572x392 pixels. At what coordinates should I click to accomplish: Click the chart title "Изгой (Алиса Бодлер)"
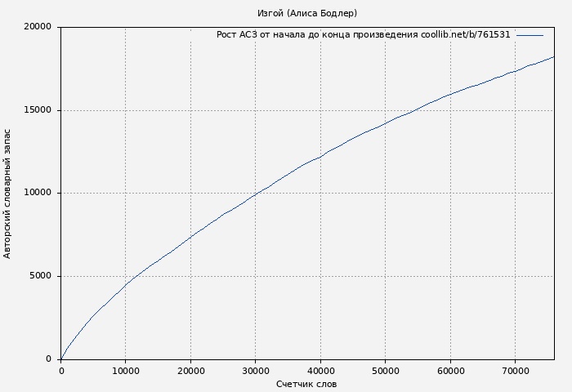pyautogui.click(x=306, y=13)
